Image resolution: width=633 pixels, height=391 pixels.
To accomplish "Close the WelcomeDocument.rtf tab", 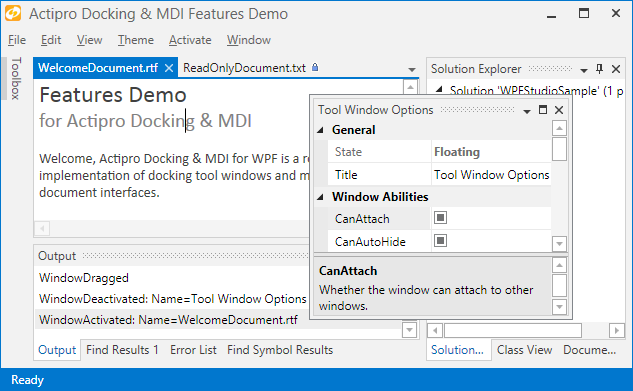I will click(x=169, y=68).
